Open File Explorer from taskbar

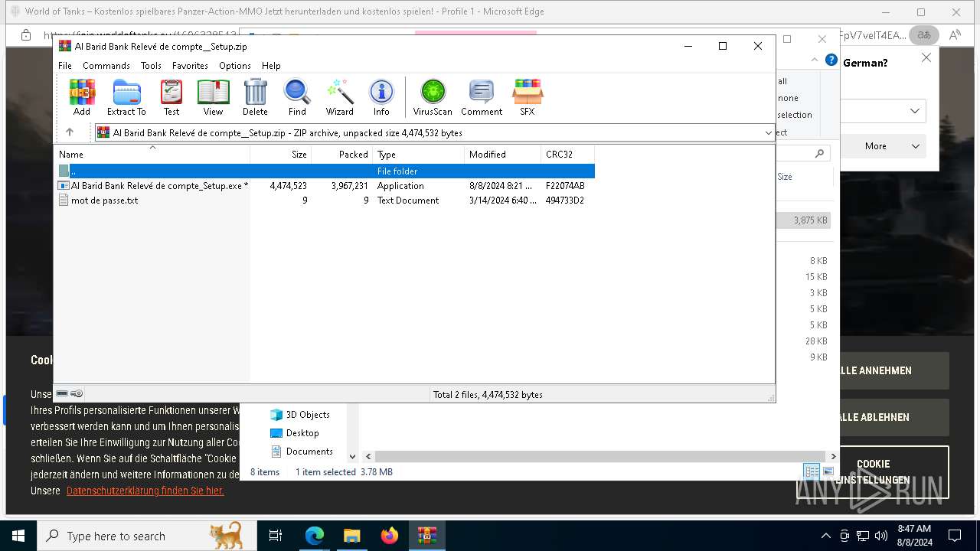[x=351, y=536]
